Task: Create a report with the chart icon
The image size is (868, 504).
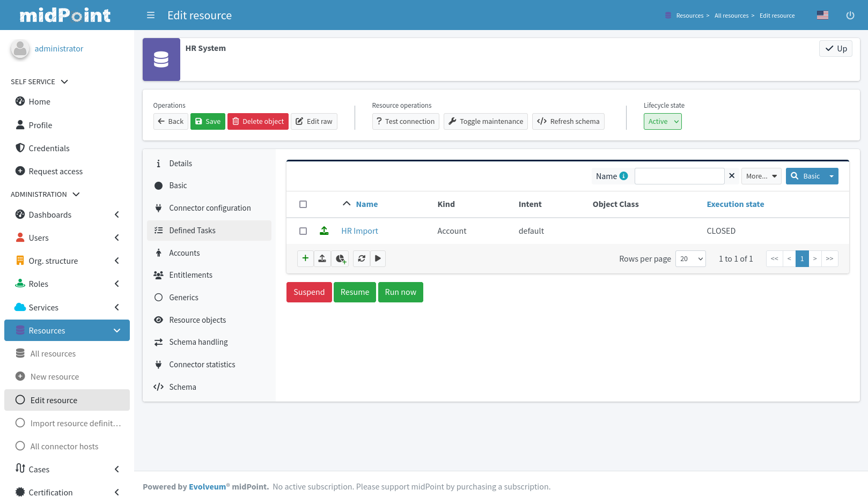Action: pos(340,258)
